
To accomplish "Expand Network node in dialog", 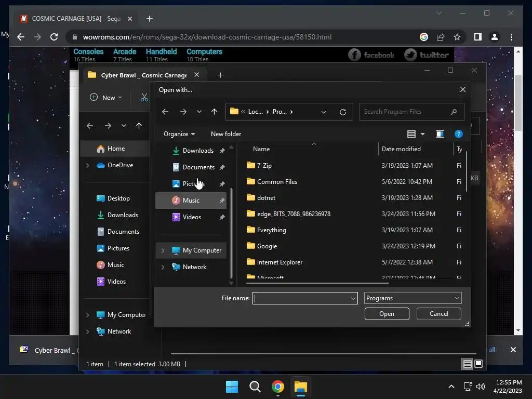I will pyautogui.click(x=163, y=267).
